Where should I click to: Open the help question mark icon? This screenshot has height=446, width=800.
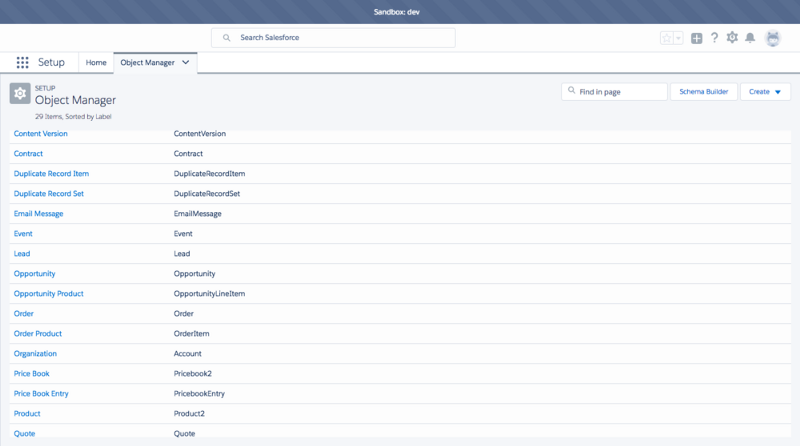click(714, 38)
